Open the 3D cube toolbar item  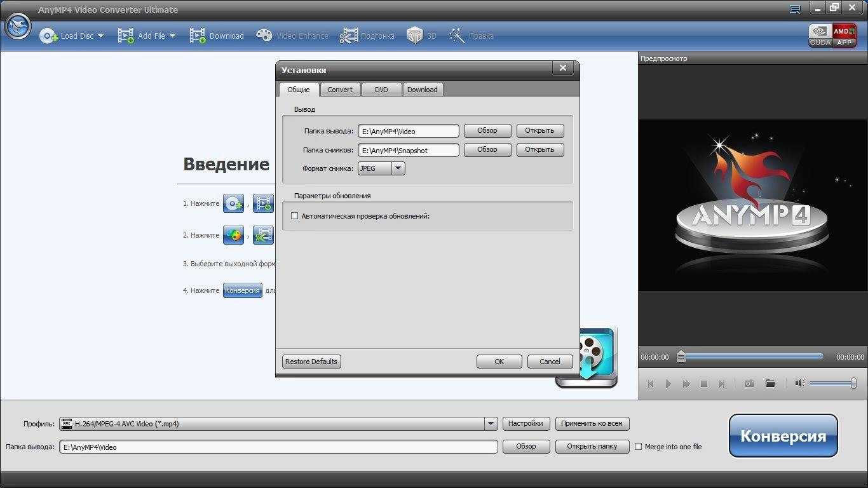tap(421, 36)
